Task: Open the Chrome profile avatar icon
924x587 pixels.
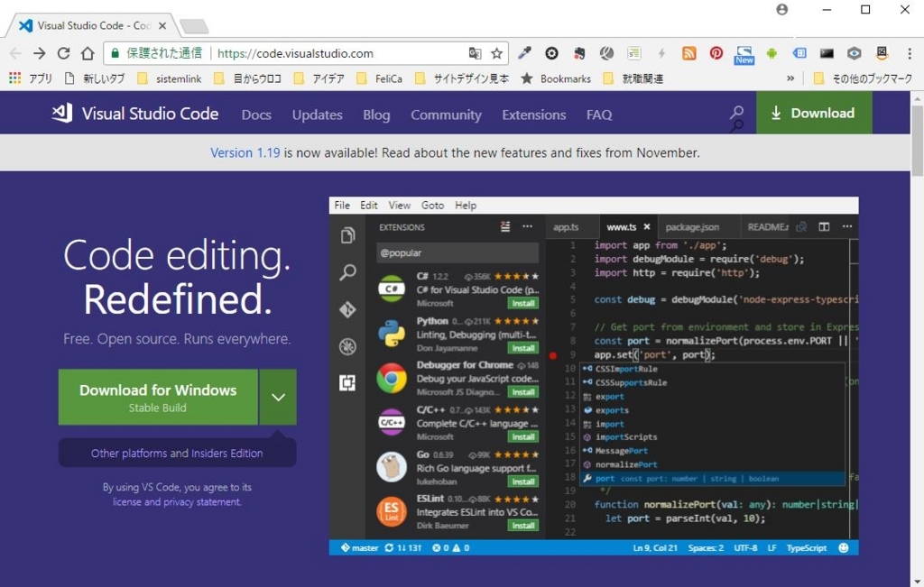Action: pyautogui.click(x=782, y=9)
